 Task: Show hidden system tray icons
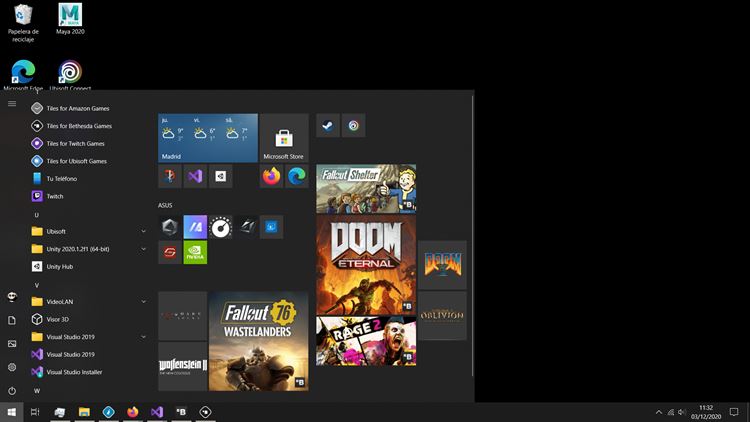click(x=659, y=412)
